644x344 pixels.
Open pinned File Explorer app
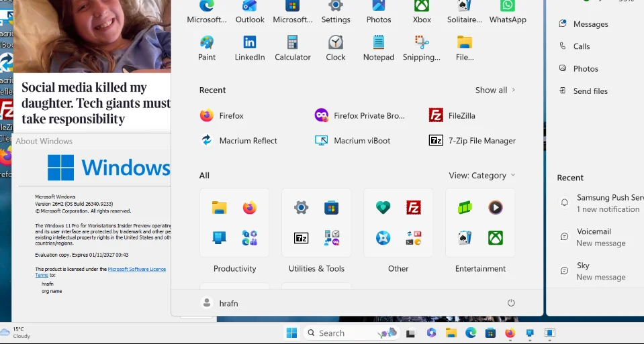pyautogui.click(x=465, y=48)
